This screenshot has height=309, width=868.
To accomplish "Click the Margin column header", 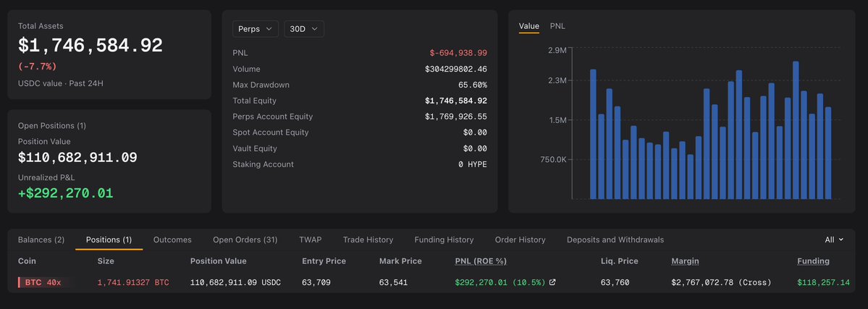I will click(685, 261).
